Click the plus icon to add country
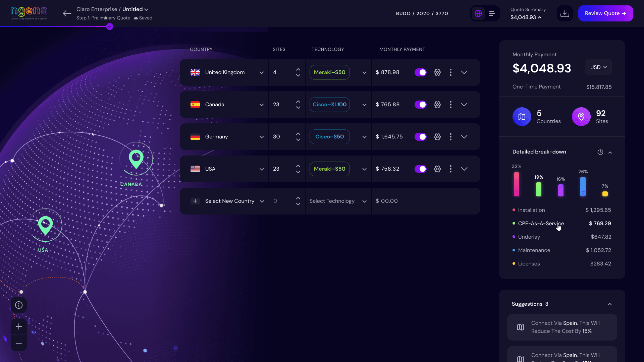Screen dimensions: 644x362 coord(195,201)
